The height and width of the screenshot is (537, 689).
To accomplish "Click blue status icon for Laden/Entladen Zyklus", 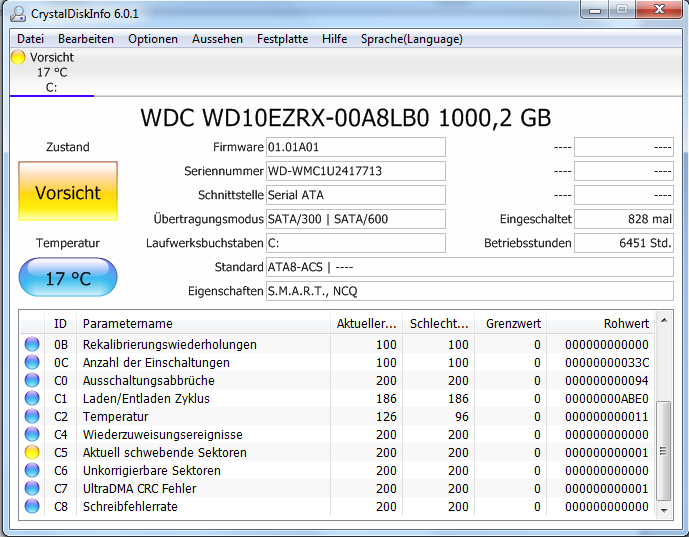I will tap(32, 398).
